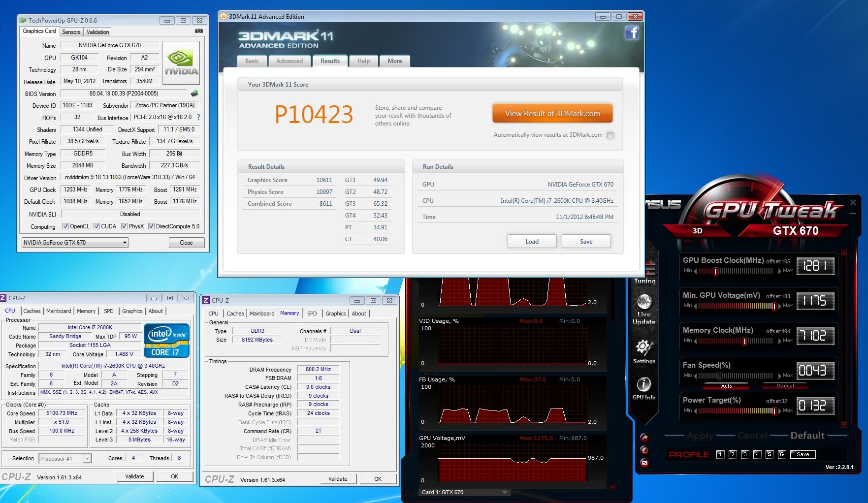
Task: Click the BIOS save chip icon in GPU-Z
Action: (194, 93)
